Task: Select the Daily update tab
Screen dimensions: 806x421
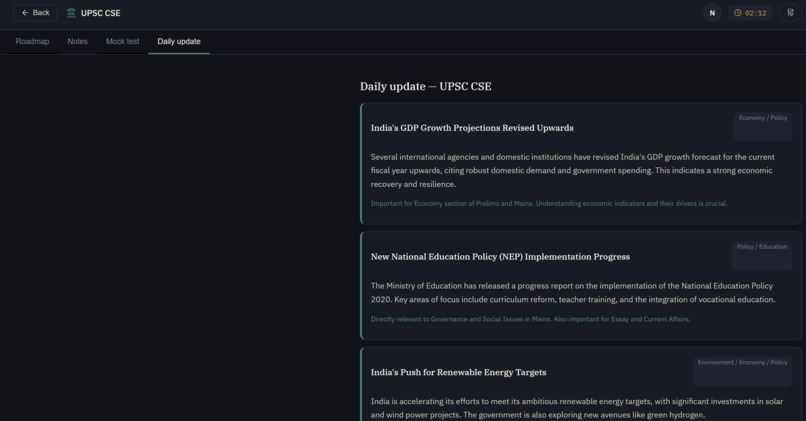Action: click(179, 42)
